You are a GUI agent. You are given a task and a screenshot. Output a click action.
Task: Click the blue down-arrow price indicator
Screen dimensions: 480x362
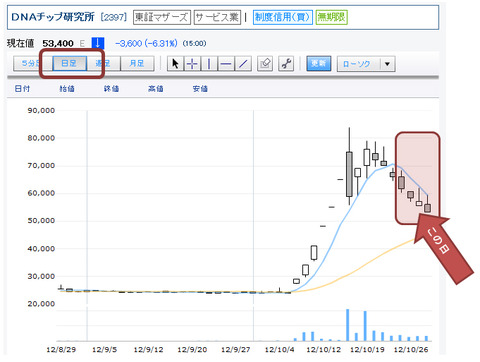coord(98,43)
